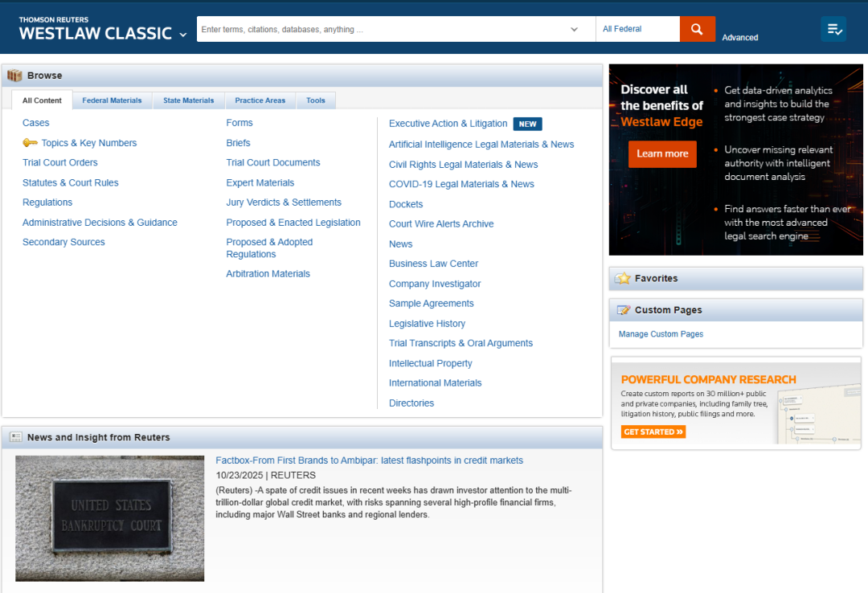Click the key icon beside Topics & Key Numbers
868x593 pixels.
coord(30,143)
